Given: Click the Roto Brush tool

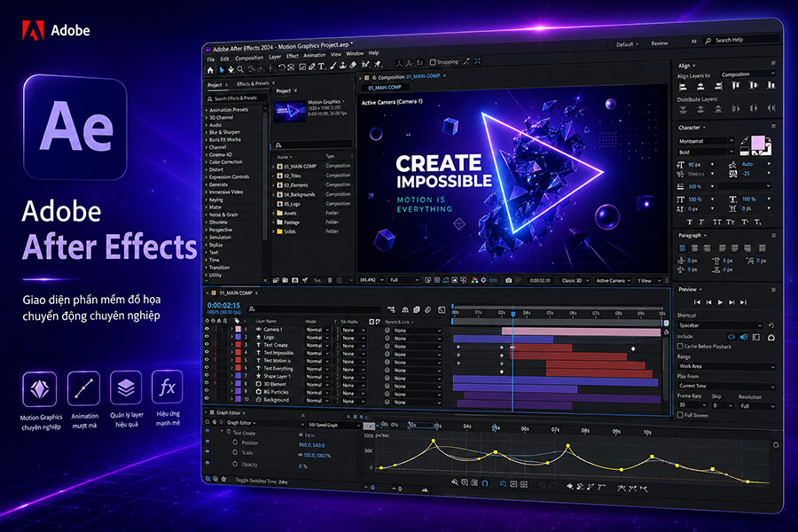Looking at the screenshot, I should click(365, 65).
